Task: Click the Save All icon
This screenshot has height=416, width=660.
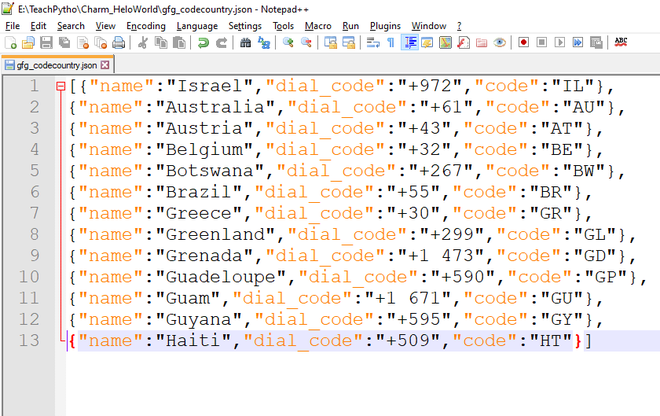Action: [64, 43]
